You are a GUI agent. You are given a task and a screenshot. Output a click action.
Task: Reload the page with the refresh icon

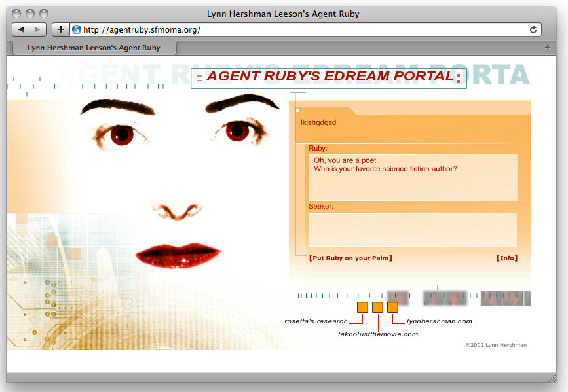coord(533,29)
